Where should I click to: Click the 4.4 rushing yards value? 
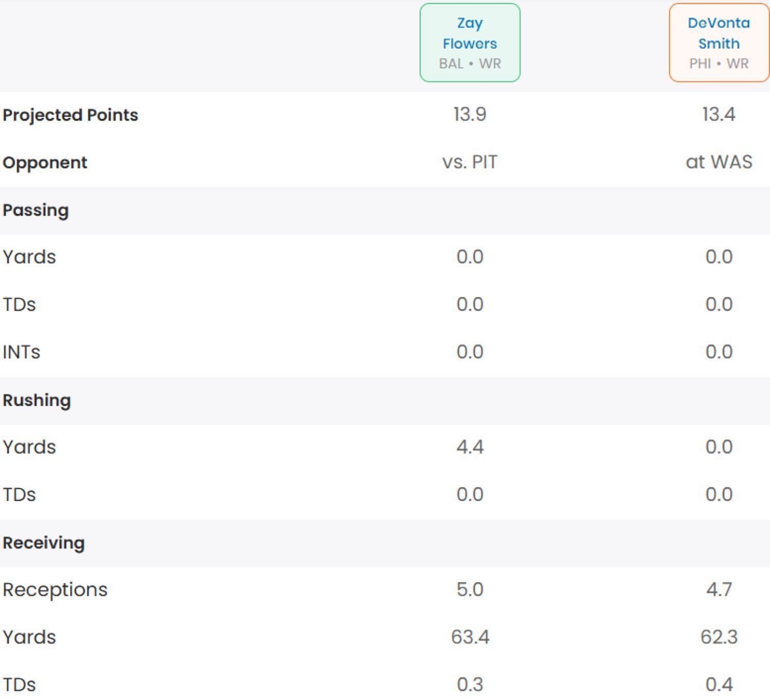point(470,447)
